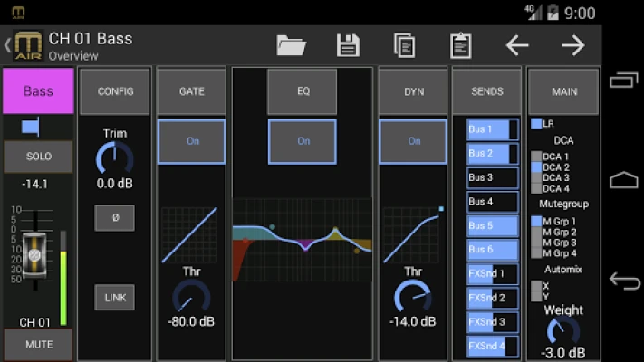Enable the DCA 2 checkbox
This screenshot has height=362, width=644.
pyautogui.click(x=536, y=167)
